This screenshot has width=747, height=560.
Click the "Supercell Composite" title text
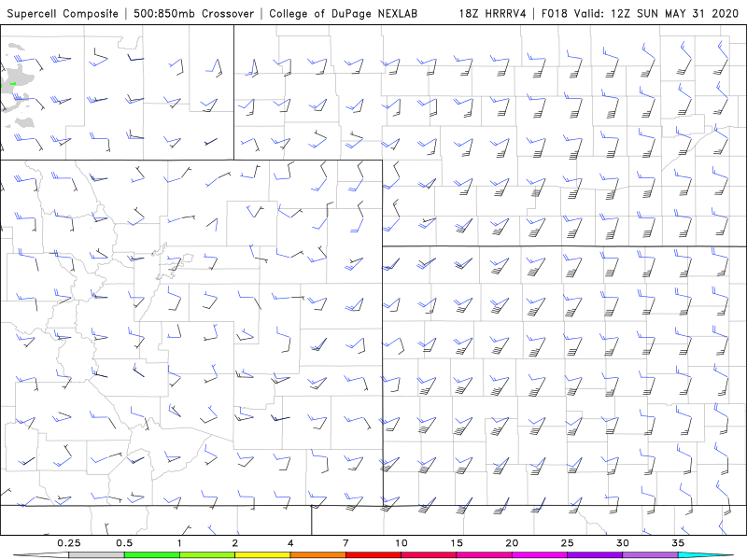63,13
